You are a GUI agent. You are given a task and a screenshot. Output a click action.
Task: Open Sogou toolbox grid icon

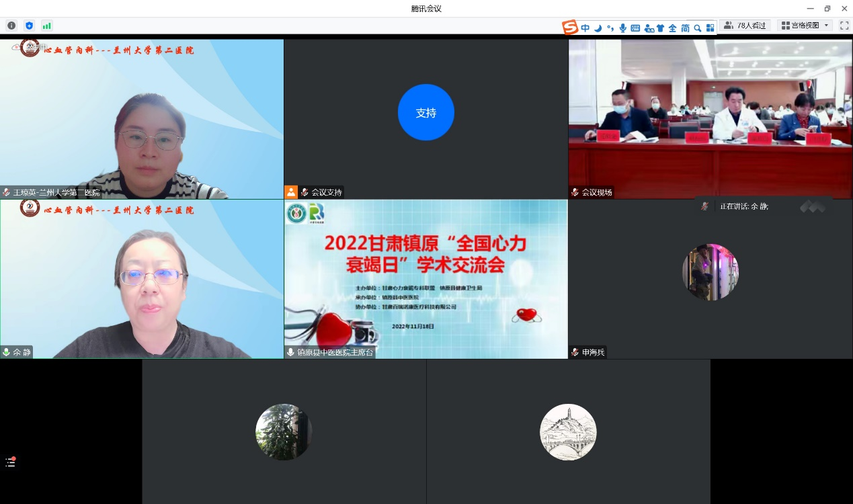[x=710, y=28]
